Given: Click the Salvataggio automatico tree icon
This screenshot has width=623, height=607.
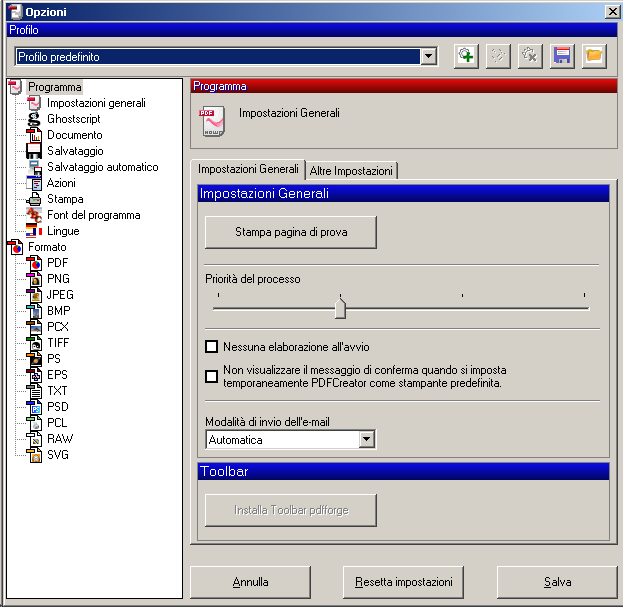Looking at the screenshot, I should [x=34, y=167].
